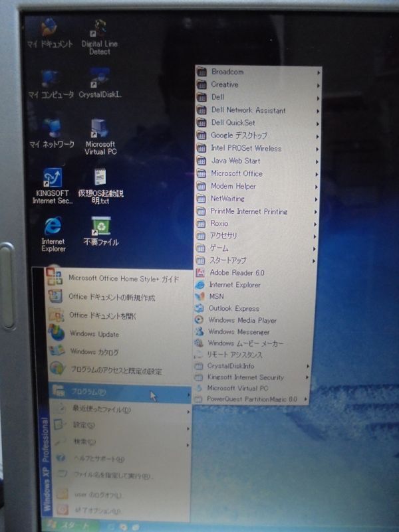The width and height of the screenshot is (399, 532).
Task: Launch Internet Explorer from the desktop
Action: pyautogui.click(x=53, y=234)
